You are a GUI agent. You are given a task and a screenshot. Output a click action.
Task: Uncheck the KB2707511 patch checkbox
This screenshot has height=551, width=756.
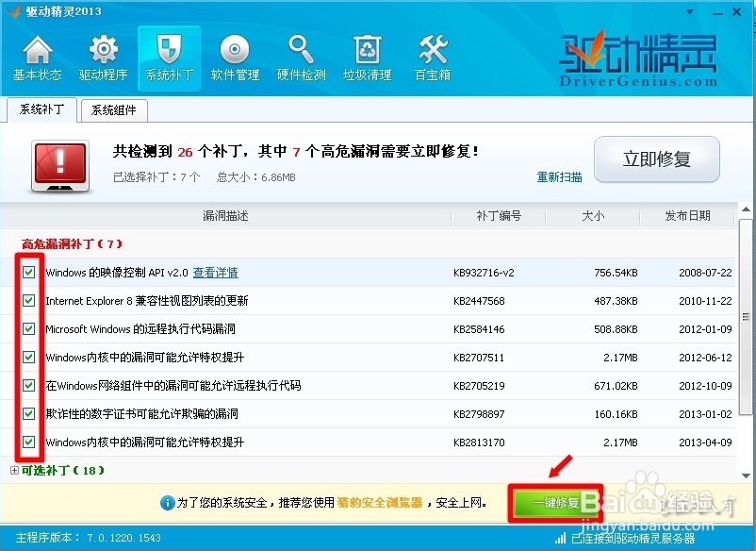29,357
